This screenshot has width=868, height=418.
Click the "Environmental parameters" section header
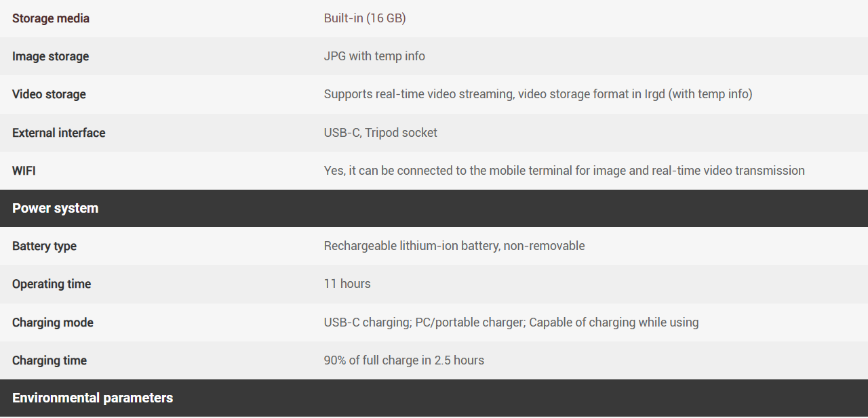point(93,398)
